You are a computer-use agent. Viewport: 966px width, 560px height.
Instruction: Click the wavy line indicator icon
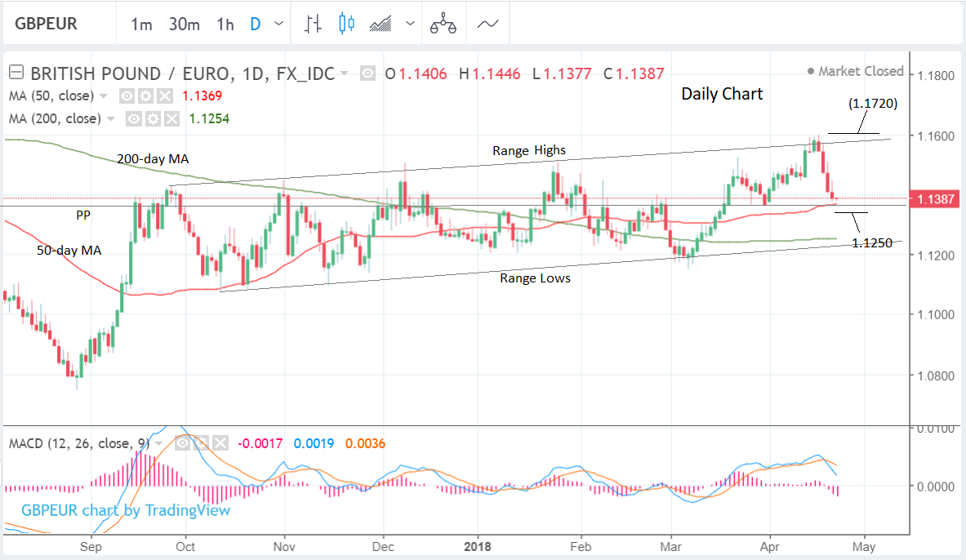[x=487, y=24]
